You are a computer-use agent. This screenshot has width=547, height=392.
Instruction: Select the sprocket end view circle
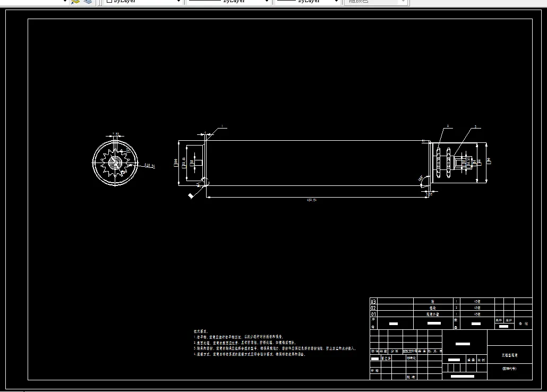point(115,163)
